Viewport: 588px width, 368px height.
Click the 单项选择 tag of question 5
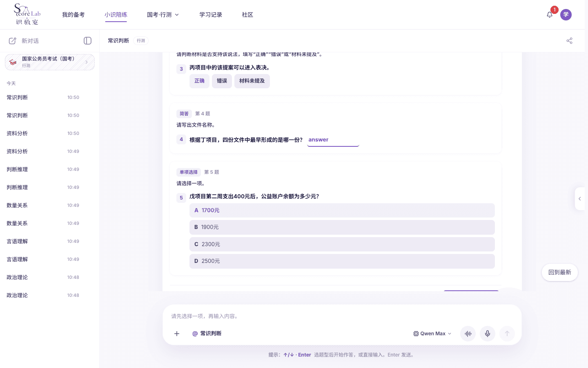coord(189,172)
